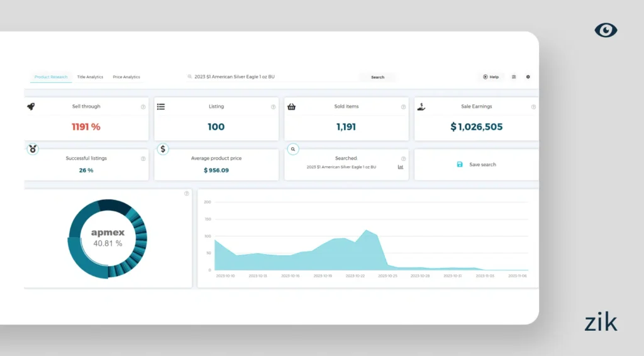
Task: Open the settings gear icon
Action: coord(528,77)
